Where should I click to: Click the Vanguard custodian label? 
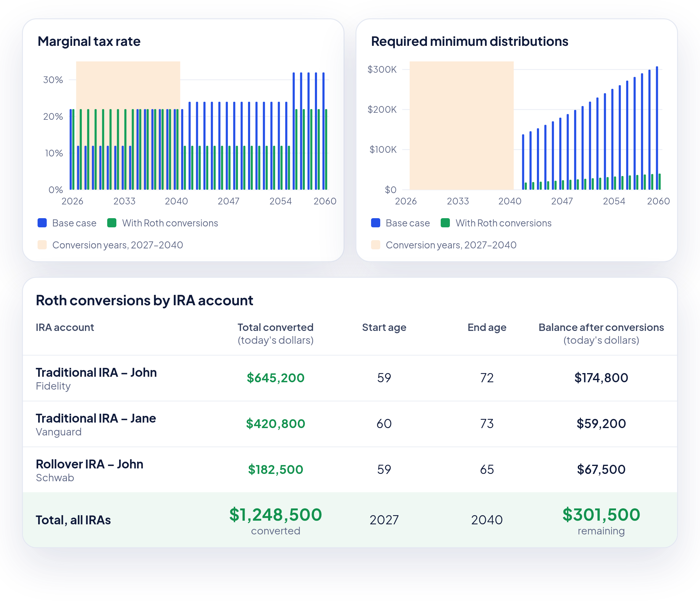pos(58,432)
